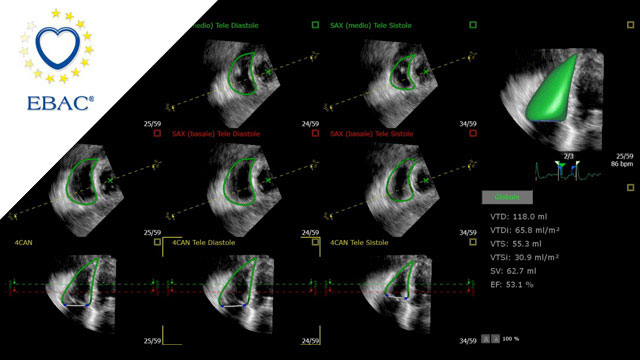This screenshot has width=640, height=360.
Task: Select left blue annulus point in 4CAN Tele Sistole
Action: (x=386, y=295)
